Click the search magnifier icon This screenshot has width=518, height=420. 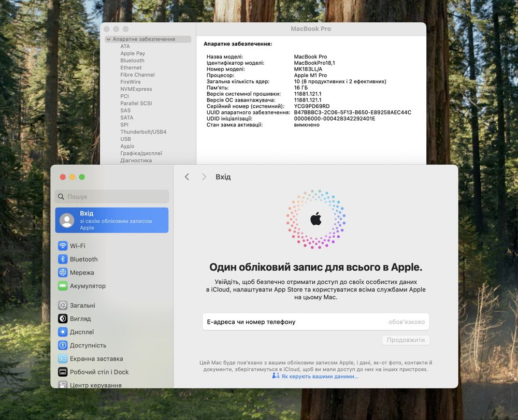pos(61,196)
